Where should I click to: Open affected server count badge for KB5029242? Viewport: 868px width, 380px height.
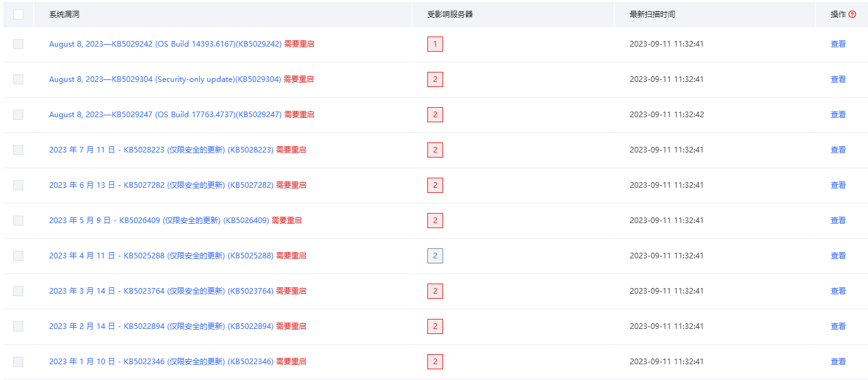click(435, 44)
